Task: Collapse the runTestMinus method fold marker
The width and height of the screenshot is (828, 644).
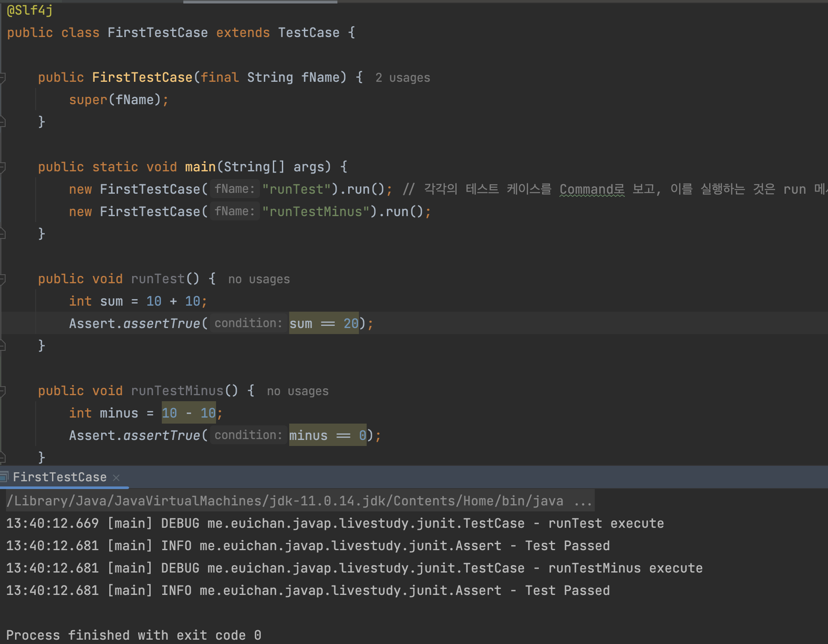Action: (2, 391)
